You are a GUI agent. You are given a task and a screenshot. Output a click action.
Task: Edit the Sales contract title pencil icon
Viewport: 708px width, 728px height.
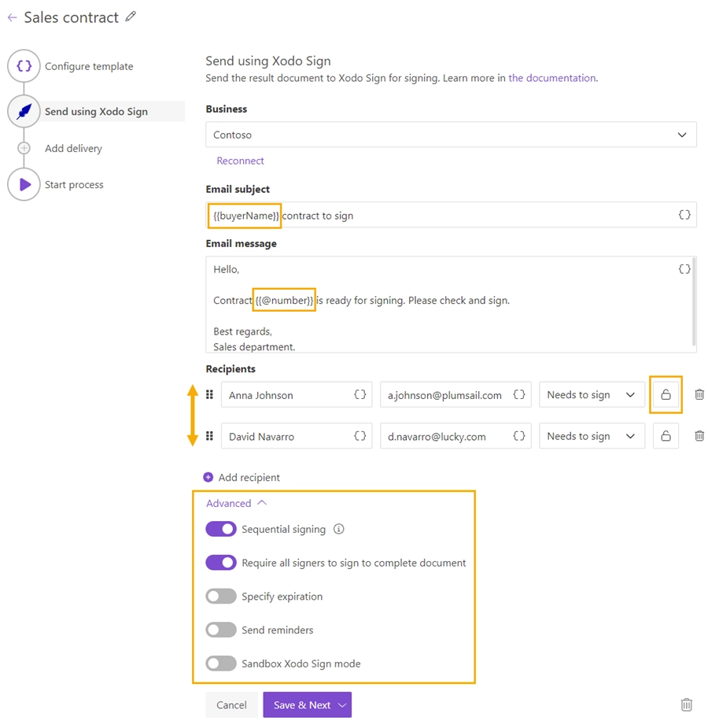pyautogui.click(x=131, y=17)
